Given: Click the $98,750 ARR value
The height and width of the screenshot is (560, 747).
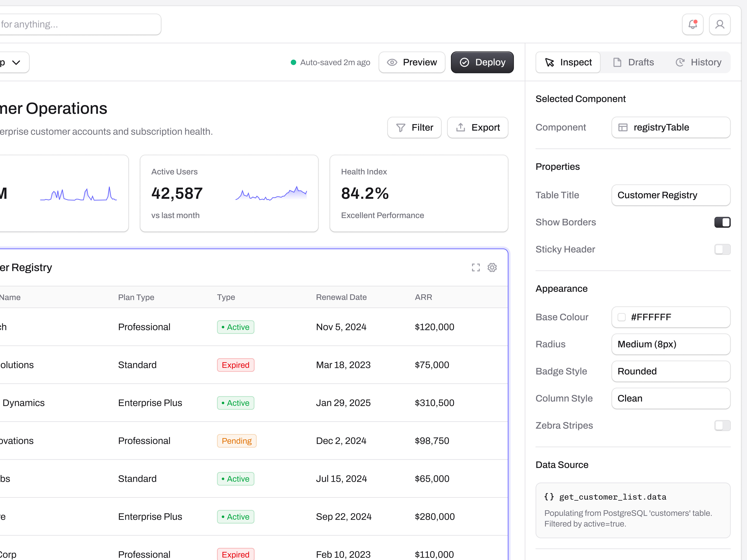Looking at the screenshot, I should (432, 441).
